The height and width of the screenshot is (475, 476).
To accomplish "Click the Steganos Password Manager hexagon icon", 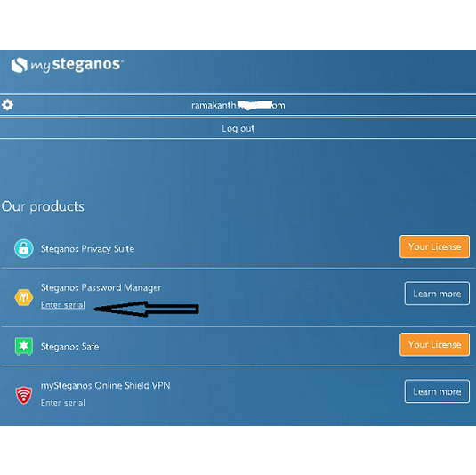I will point(24,297).
